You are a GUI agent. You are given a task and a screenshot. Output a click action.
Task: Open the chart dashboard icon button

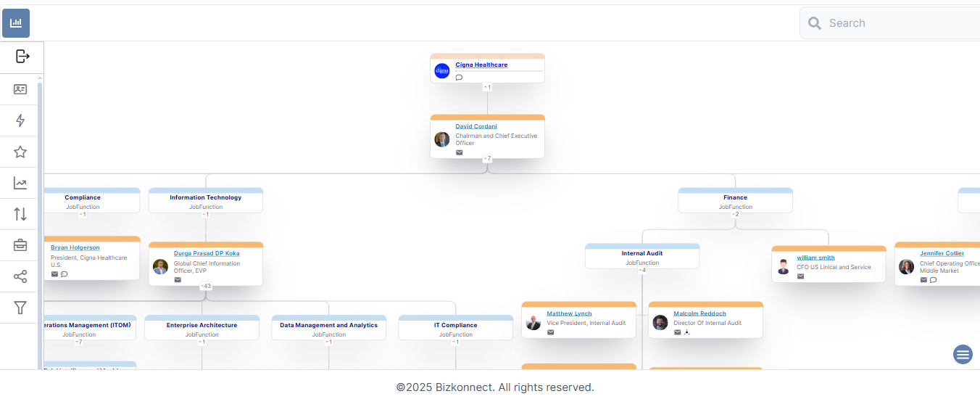(16, 23)
